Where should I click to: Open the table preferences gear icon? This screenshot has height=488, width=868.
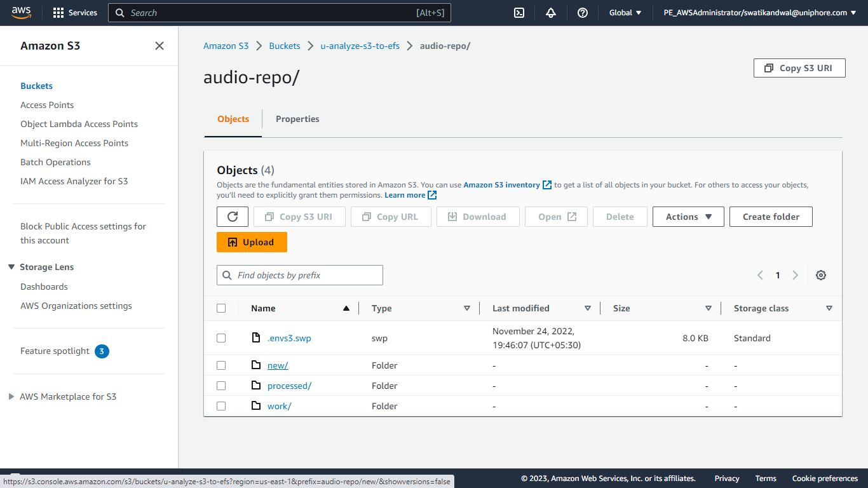click(821, 275)
